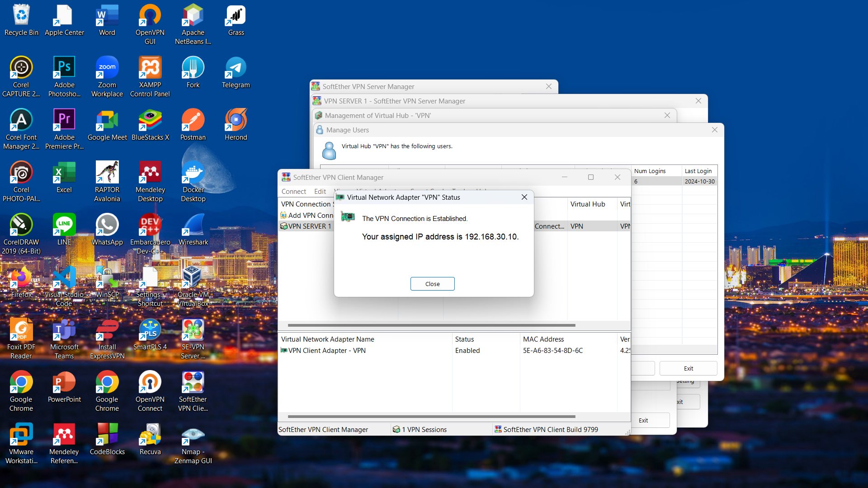Open XAMPP Control Panel shortcut

(x=150, y=77)
